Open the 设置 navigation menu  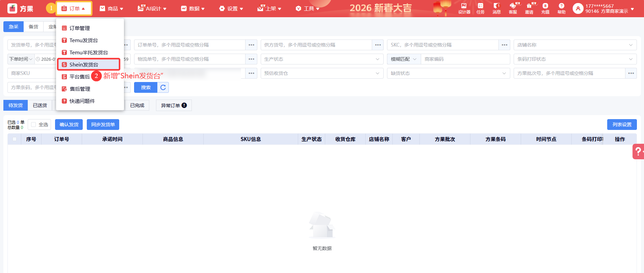pyautogui.click(x=231, y=8)
